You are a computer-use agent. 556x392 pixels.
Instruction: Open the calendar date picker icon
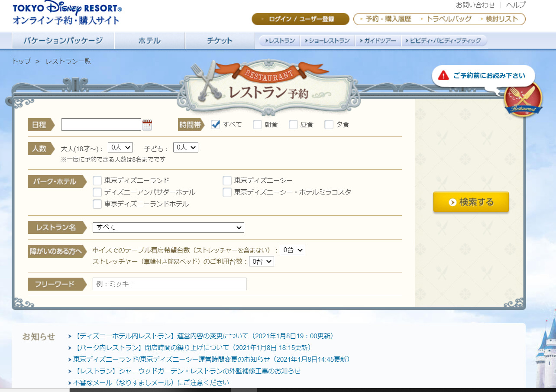[147, 125]
